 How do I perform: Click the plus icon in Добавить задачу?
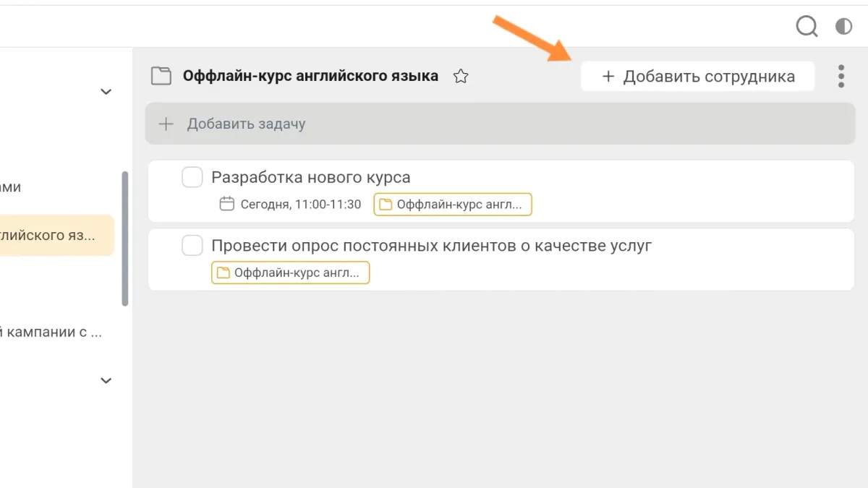pyautogui.click(x=166, y=124)
